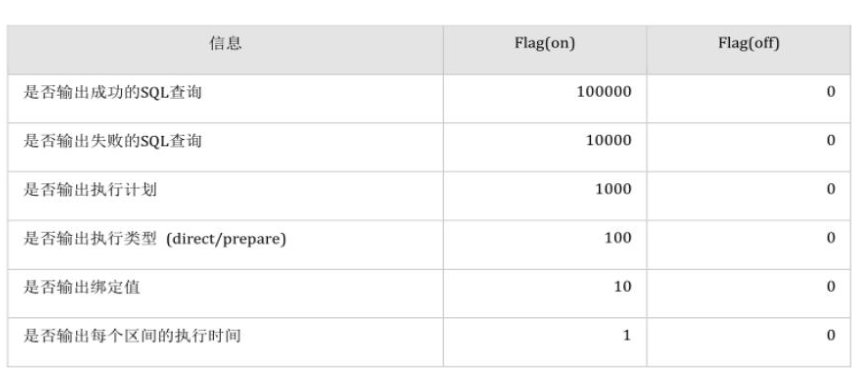Click the value 10000 in Flag(on)
859x375 pixels.
[609, 141]
